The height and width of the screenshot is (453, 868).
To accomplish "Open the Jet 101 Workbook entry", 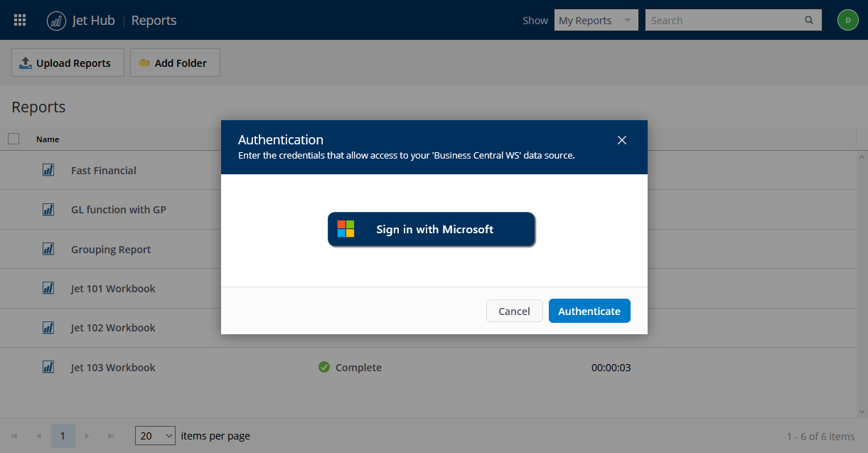I will pyautogui.click(x=113, y=289).
